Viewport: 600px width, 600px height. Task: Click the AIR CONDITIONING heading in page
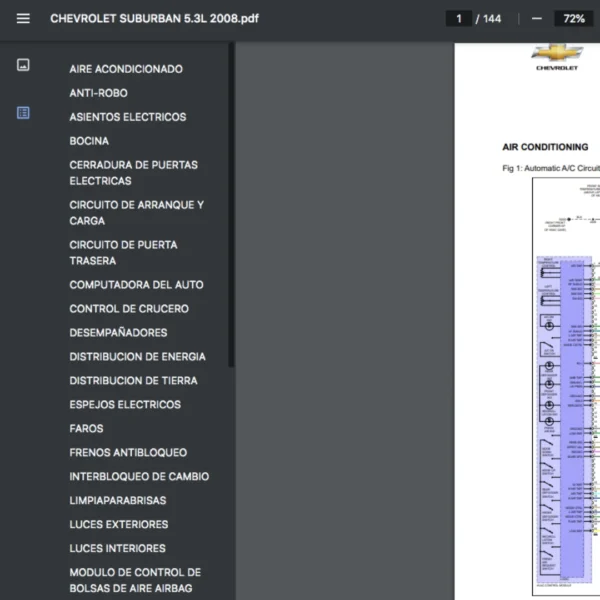tap(545, 147)
